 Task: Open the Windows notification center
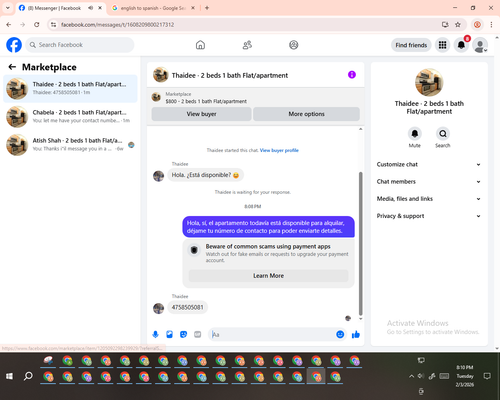point(487,376)
